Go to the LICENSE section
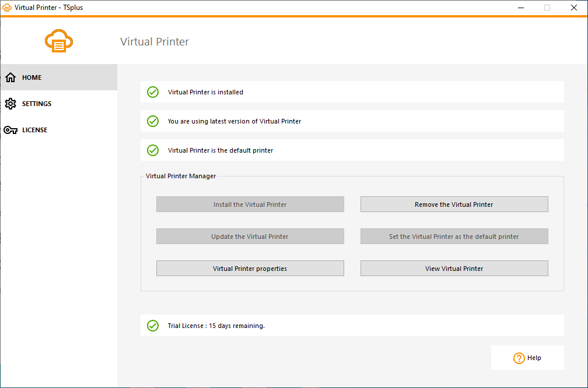The height and width of the screenshot is (388, 588). (x=35, y=130)
